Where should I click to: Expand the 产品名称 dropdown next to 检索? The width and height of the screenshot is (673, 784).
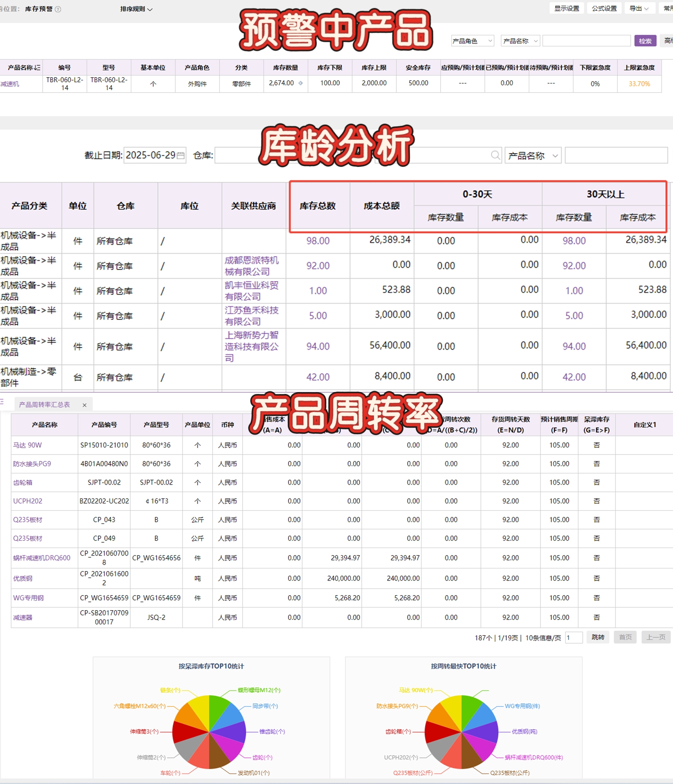(520, 41)
